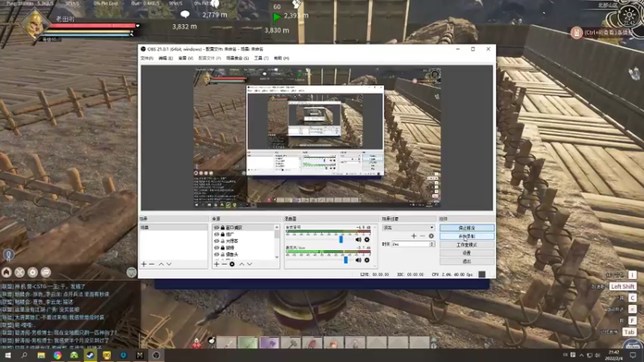Open transition properties gear icon

point(431,236)
